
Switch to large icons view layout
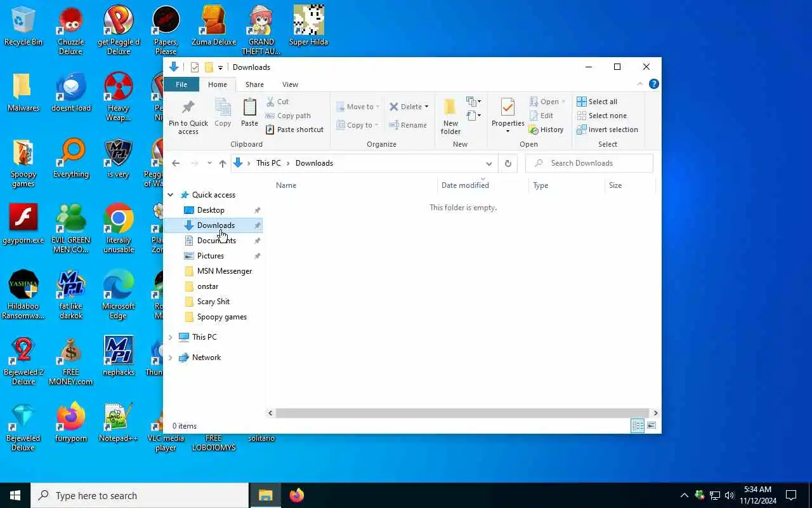[x=652, y=426]
